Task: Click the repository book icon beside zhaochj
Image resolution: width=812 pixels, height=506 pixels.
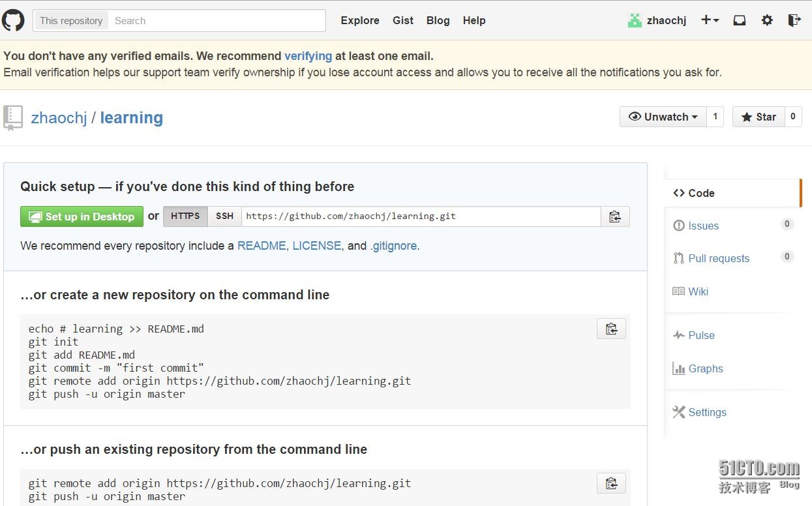Action: tap(13, 118)
